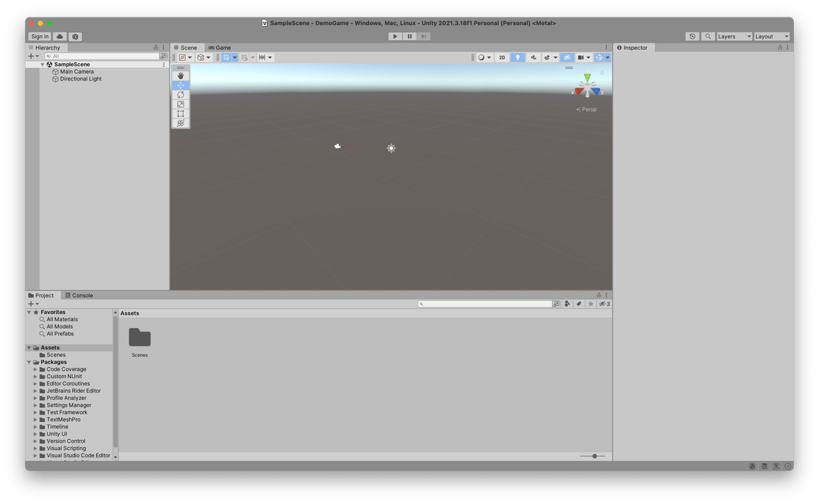The height and width of the screenshot is (504, 819).
Task: Select the Move tool in the Scene toolbar
Action: [180, 85]
